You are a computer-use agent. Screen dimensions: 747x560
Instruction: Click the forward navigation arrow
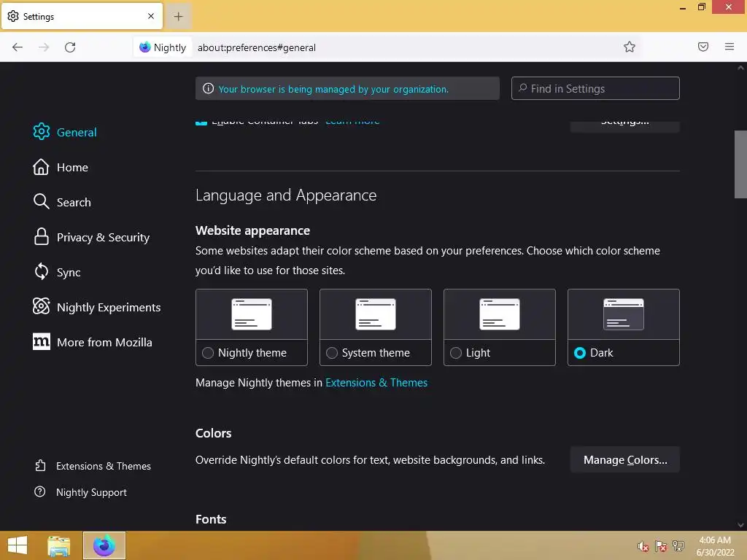click(x=44, y=47)
